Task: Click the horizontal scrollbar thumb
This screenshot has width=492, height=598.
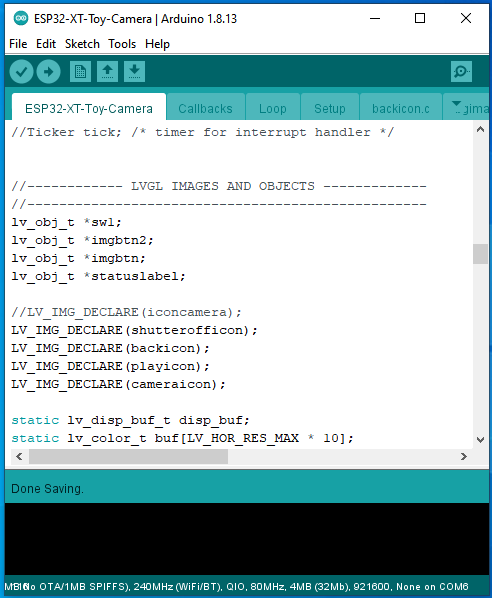Action: 129,457
